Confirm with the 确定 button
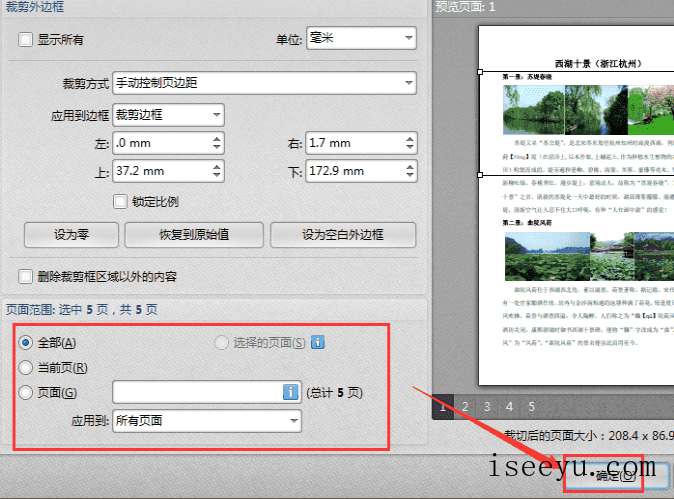This screenshot has width=674, height=499. coord(616,475)
